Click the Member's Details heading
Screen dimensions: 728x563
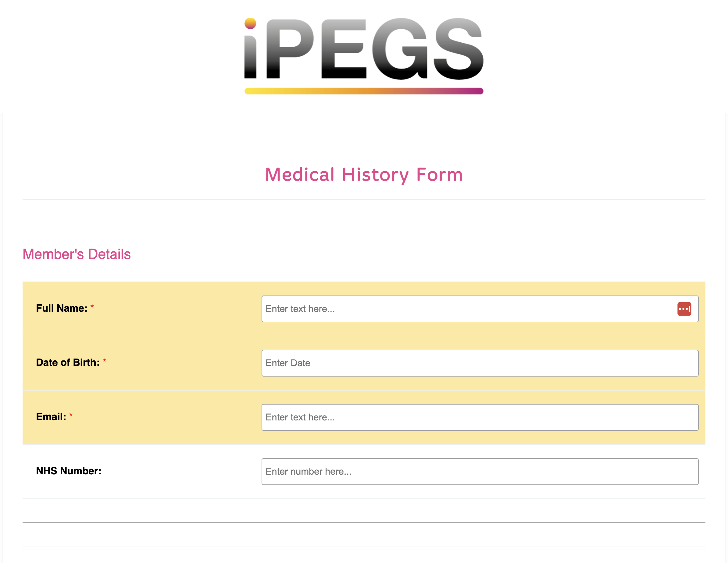point(76,254)
